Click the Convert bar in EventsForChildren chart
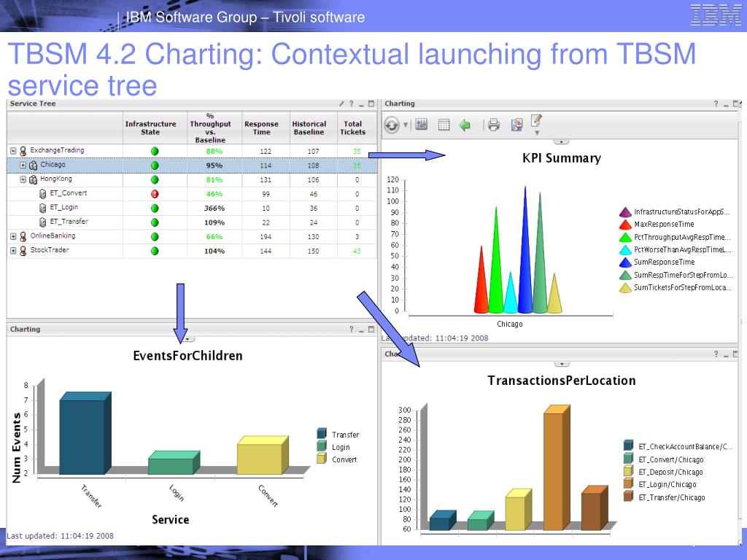Viewport: 747px width, 560px height. pyautogui.click(x=263, y=455)
